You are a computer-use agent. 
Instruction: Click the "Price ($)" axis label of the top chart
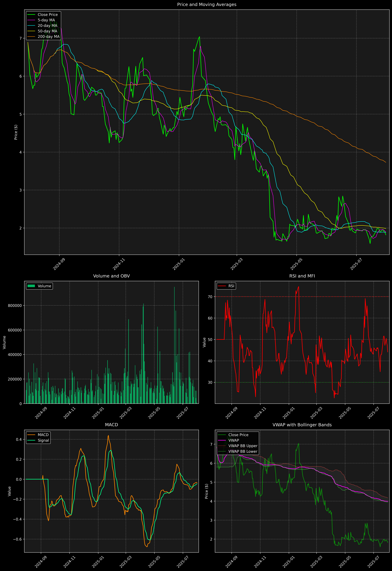click(16, 132)
